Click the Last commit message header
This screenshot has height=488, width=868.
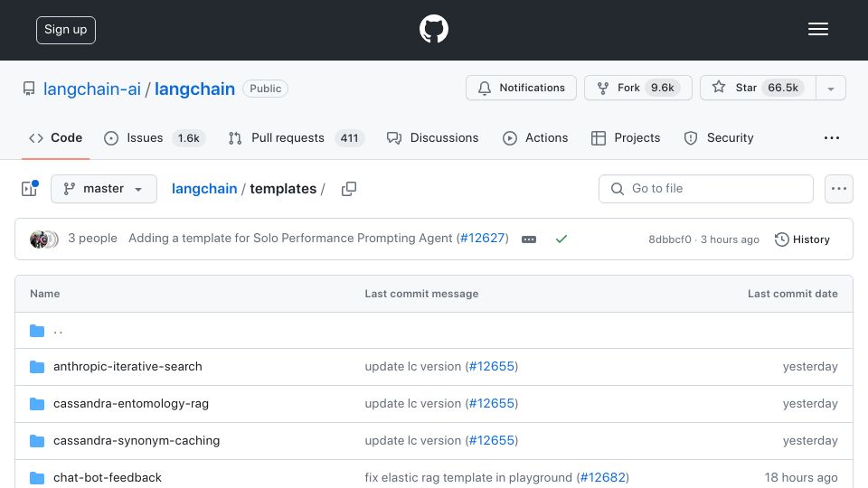[x=421, y=294]
